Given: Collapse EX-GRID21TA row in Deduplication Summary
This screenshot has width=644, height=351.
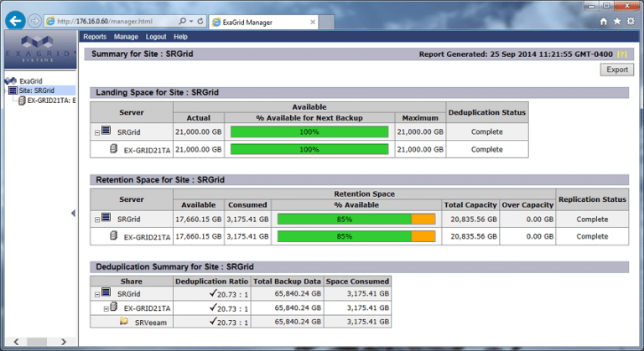Looking at the screenshot, I should [x=106, y=309].
